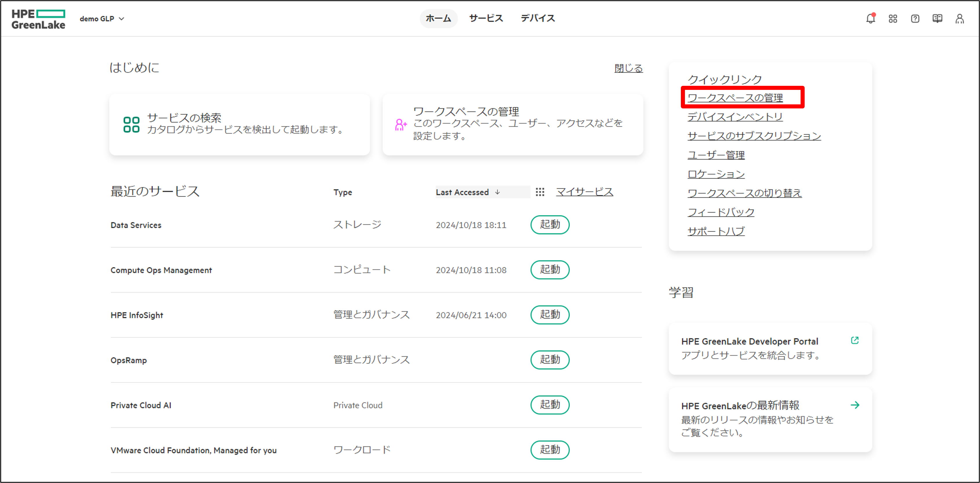Open the help question mark icon
The image size is (980, 483).
click(915, 19)
